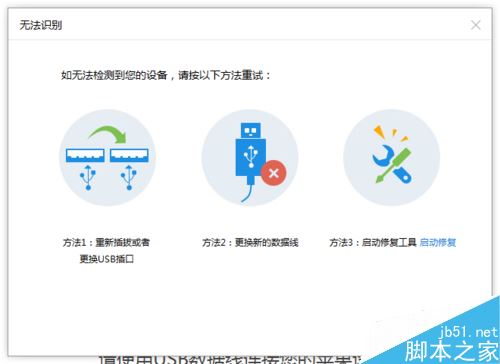
Task: Click the dialog title 无法识别
Action: 41,25
